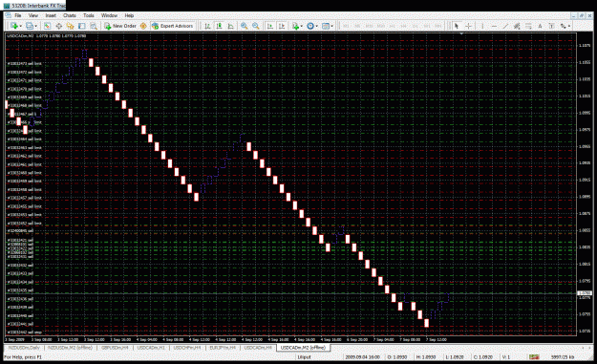597x364 pixels.
Task: Select the Fibonacci Retracement tool
Action: (528, 26)
